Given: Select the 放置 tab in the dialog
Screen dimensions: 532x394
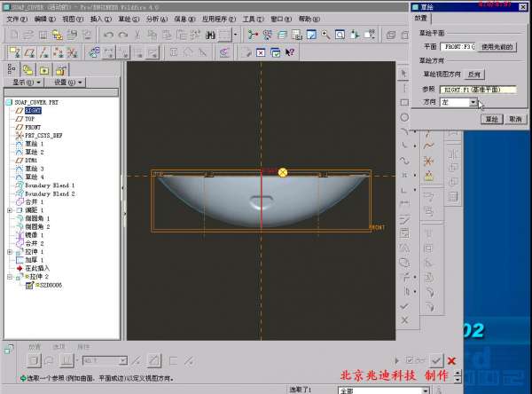Looking at the screenshot, I should click(x=421, y=18).
